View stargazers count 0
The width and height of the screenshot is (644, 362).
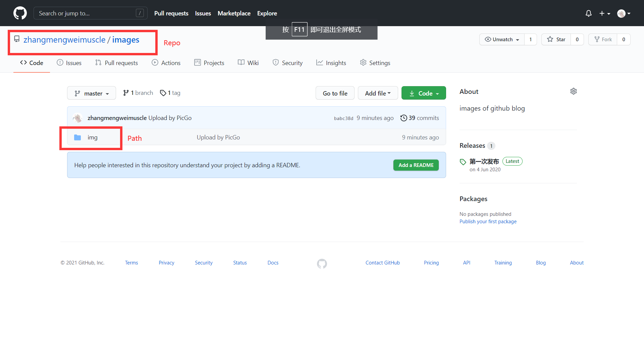point(577,40)
